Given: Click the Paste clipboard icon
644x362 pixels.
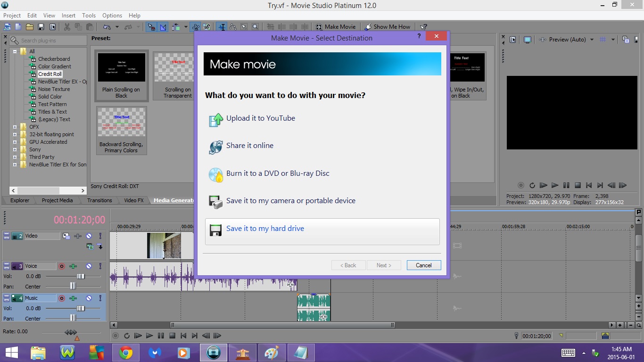Looking at the screenshot, I should click(x=90, y=27).
